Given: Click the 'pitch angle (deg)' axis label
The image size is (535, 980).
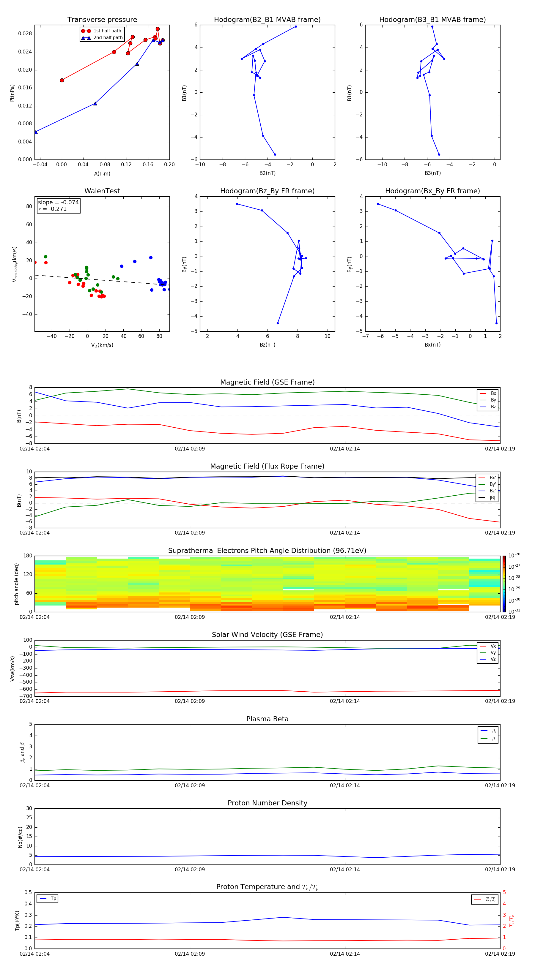Looking at the screenshot, I should [16, 584].
